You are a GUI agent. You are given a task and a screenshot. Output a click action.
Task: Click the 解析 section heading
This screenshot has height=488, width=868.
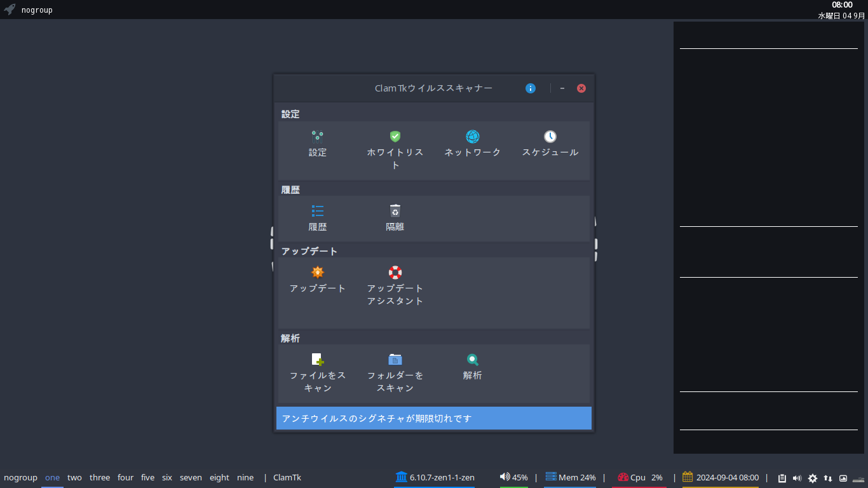pos(290,338)
